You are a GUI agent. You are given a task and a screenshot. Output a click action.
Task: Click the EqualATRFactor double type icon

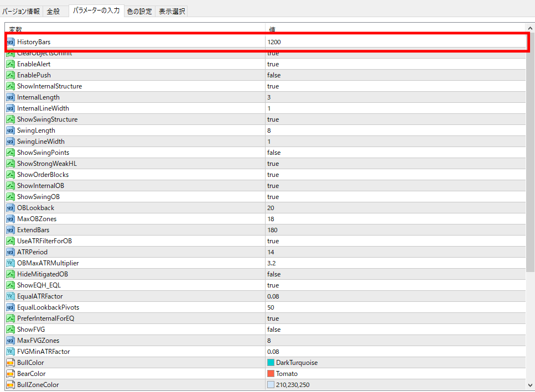click(x=11, y=296)
